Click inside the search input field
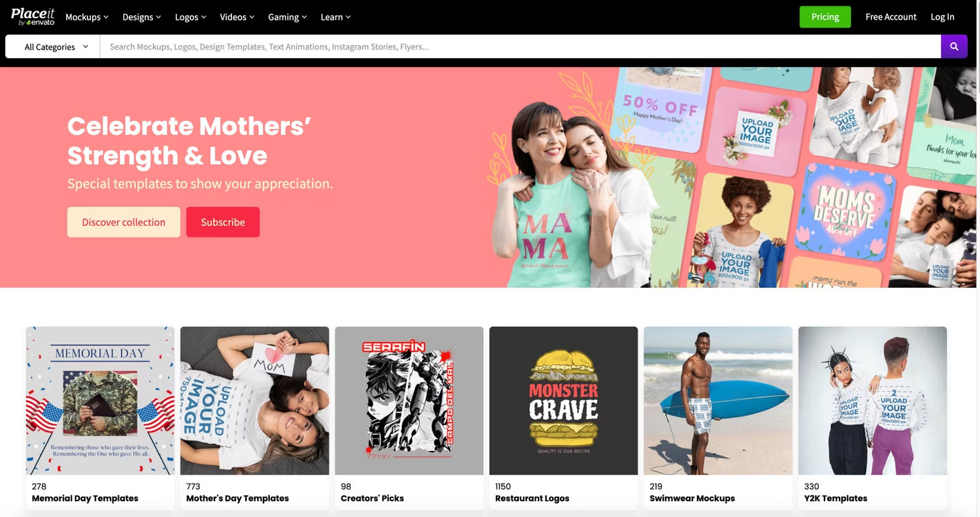Image resolution: width=980 pixels, height=517 pixels. pyautogui.click(x=457, y=46)
